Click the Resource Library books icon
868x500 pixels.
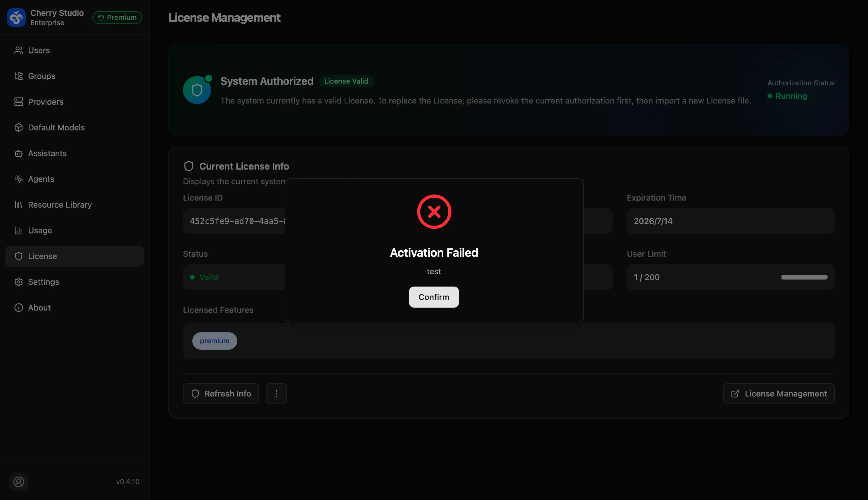click(18, 205)
